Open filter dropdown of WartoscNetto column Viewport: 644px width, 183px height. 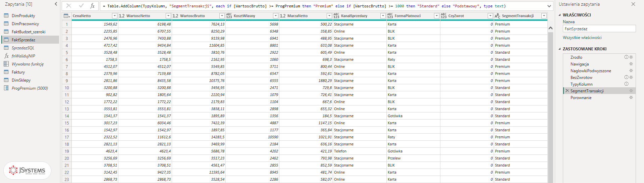(x=168, y=16)
